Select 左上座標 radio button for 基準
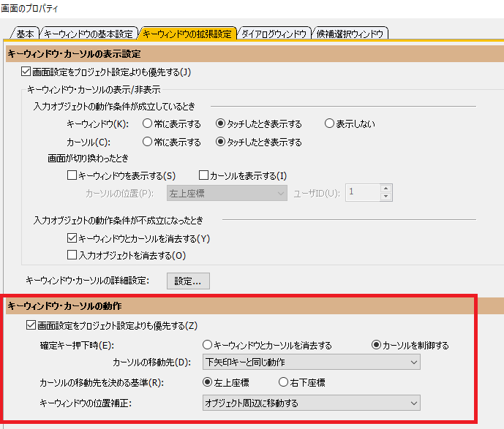504x429 pixels. point(207,382)
